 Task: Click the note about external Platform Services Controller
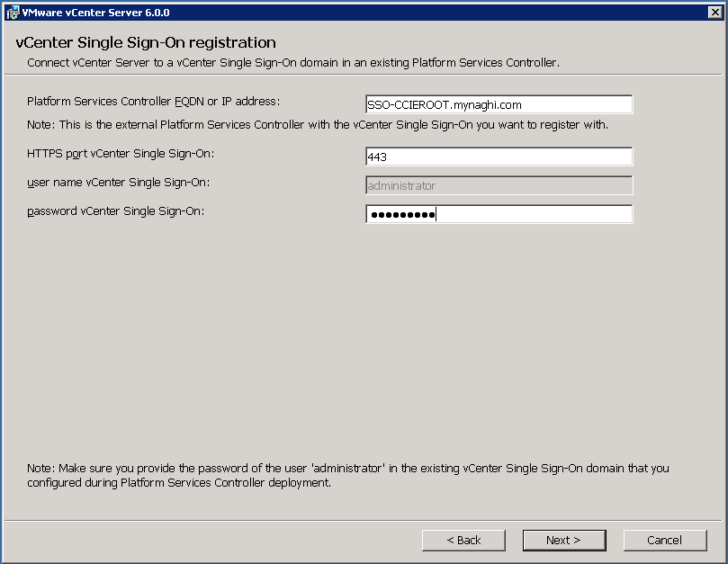318,125
